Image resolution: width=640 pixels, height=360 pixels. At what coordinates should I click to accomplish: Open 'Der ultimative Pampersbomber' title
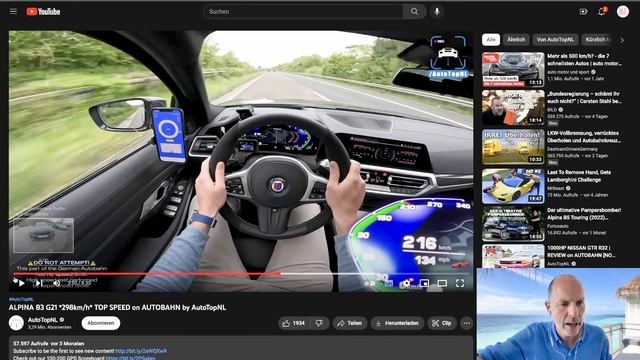584,214
